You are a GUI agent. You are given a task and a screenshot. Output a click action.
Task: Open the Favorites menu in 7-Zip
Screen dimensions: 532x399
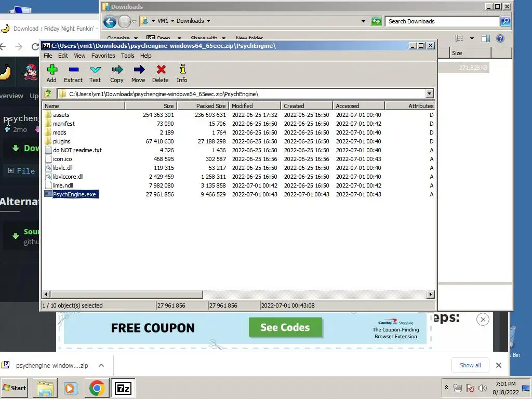[103, 56]
